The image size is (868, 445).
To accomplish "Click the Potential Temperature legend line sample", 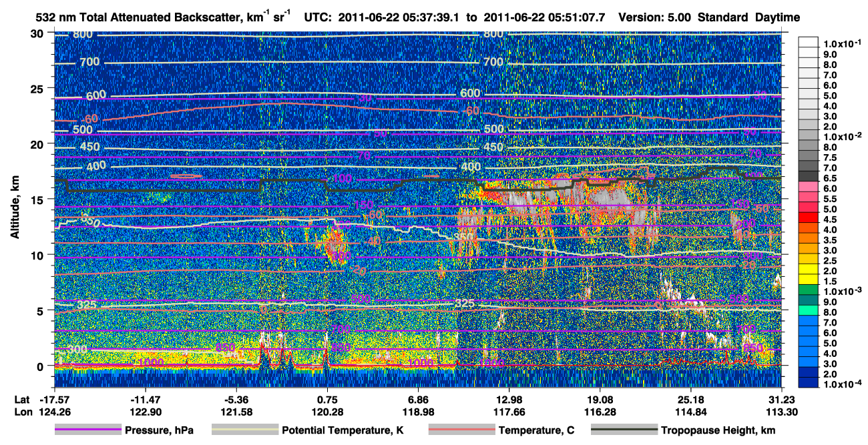I will [244, 430].
